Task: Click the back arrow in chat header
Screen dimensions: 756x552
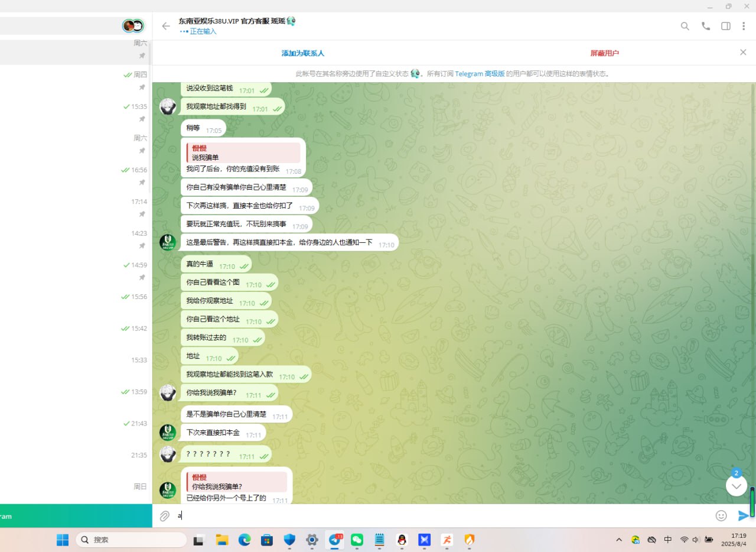Action: click(166, 26)
